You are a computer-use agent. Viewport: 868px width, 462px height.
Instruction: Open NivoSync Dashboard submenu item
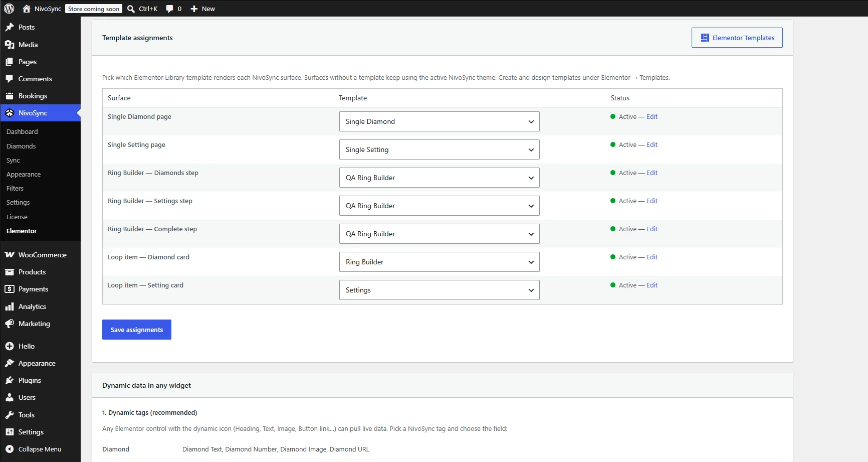[x=22, y=131]
